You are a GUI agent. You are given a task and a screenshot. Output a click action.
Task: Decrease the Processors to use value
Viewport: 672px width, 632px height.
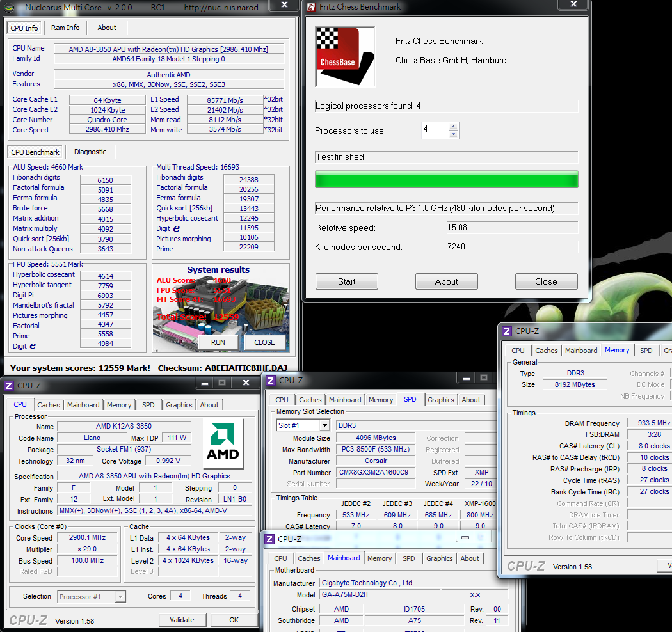click(x=453, y=134)
